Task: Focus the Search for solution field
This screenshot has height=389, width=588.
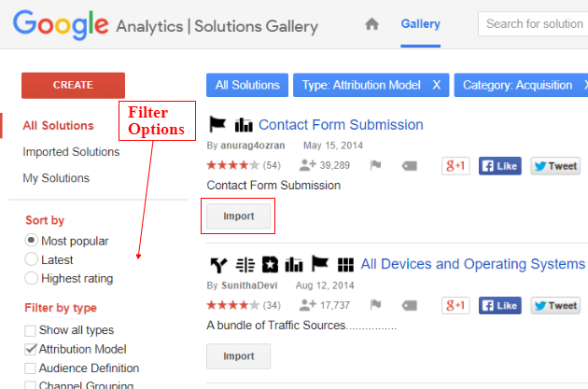Action: tap(533, 24)
